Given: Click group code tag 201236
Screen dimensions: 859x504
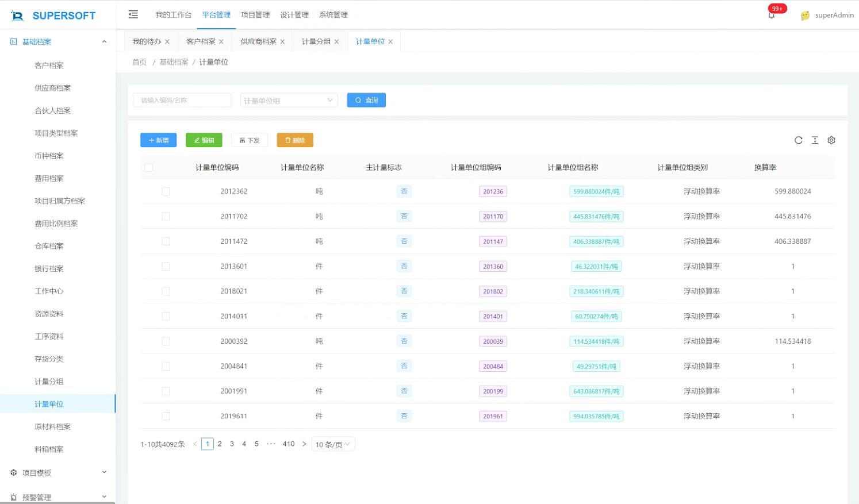Looking at the screenshot, I should point(493,192).
